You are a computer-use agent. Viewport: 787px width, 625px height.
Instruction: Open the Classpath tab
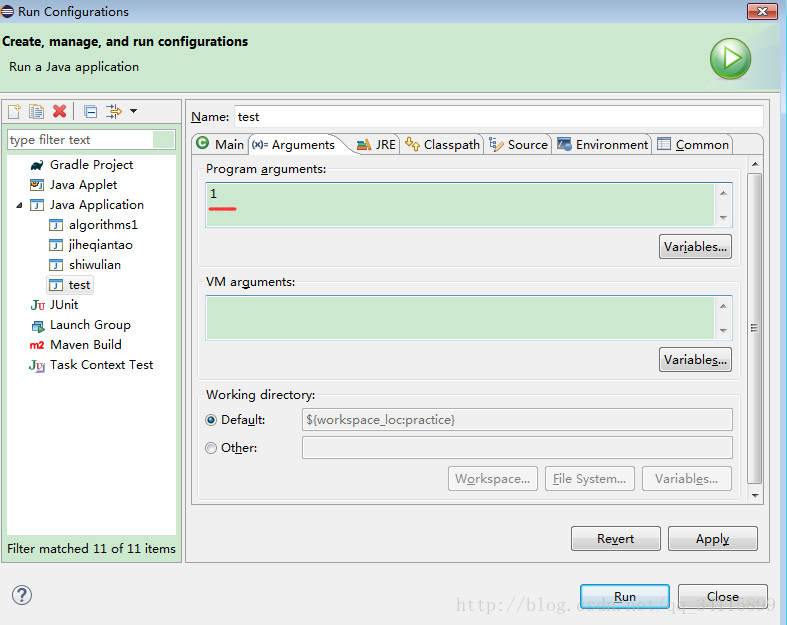pyautogui.click(x=442, y=145)
